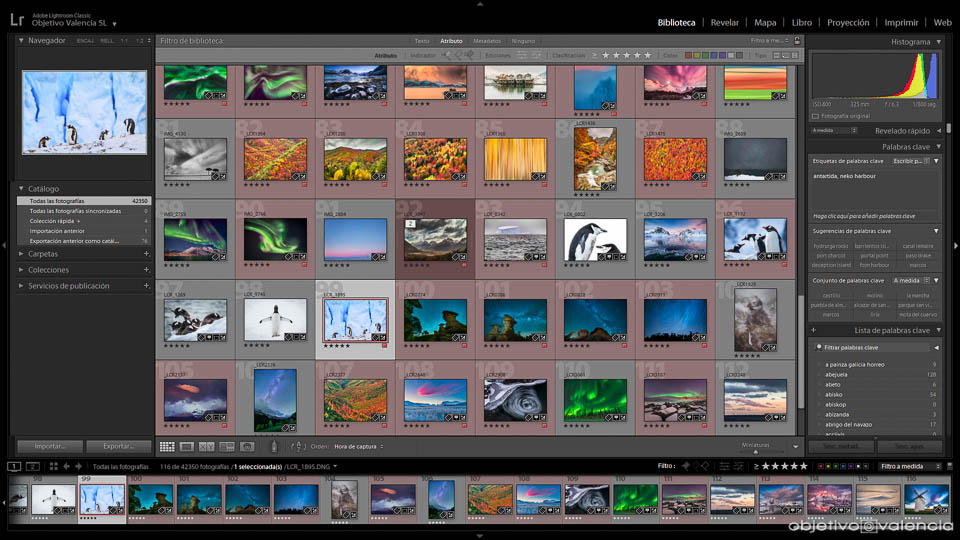Switch to grid view in the toolbar
This screenshot has width=960, height=540.
point(167,447)
